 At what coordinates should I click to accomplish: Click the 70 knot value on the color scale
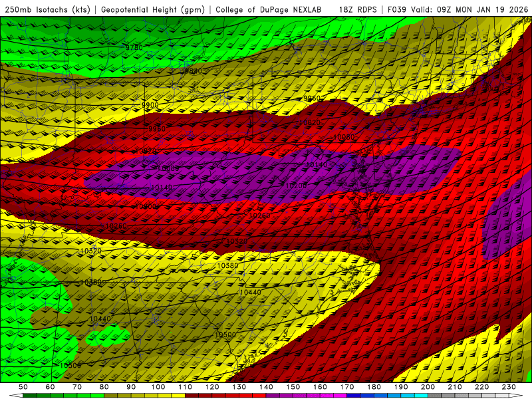(77, 387)
